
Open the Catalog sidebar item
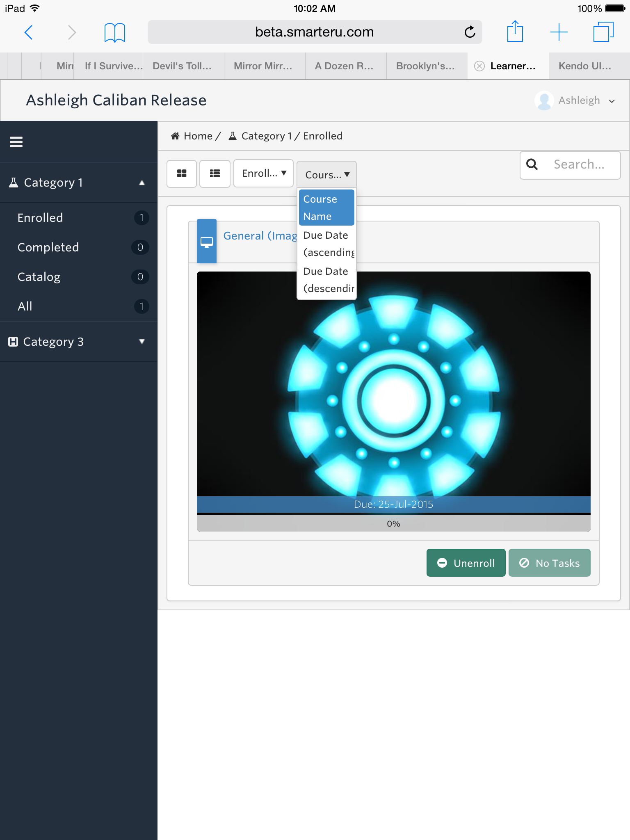[79, 277]
